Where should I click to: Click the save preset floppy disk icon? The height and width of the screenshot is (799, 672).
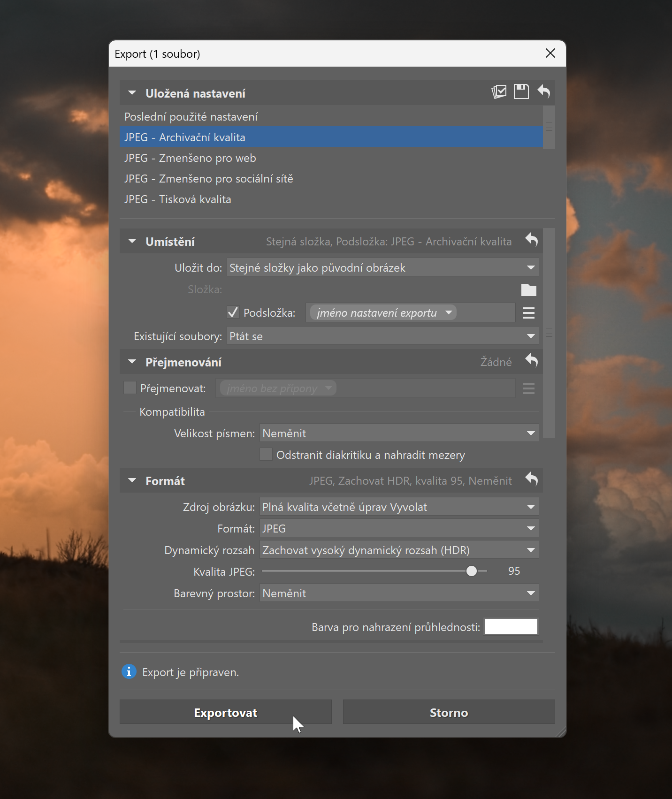(521, 91)
